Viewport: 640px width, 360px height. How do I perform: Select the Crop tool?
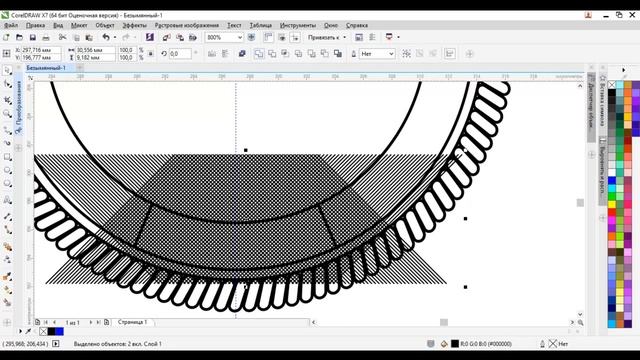pyautogui.click(x=7, y=99)
